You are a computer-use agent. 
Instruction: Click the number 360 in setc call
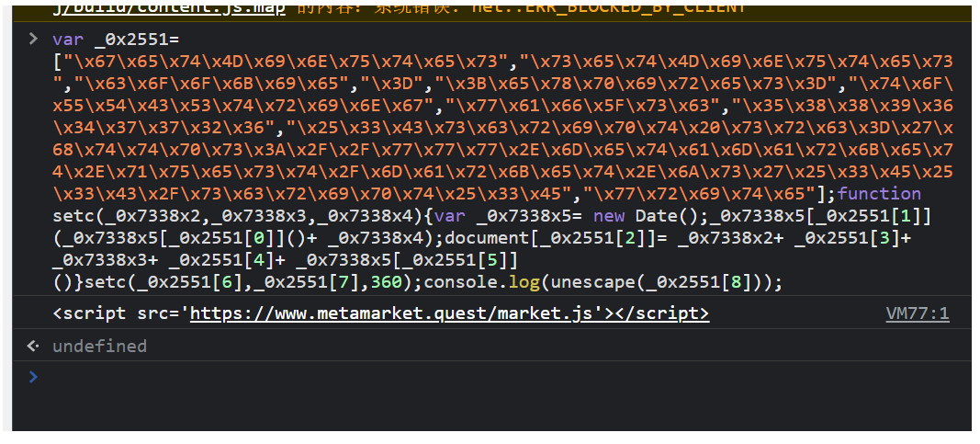click(x=387, y=282)
